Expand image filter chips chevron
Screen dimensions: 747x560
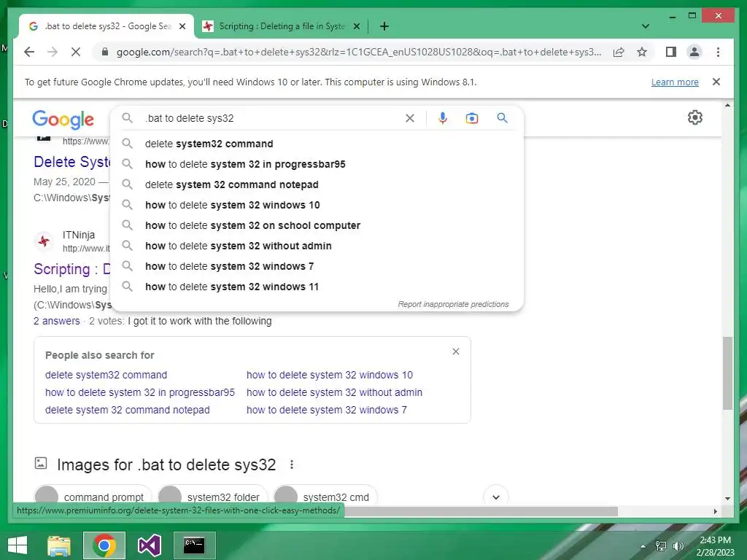coord(496,497)
